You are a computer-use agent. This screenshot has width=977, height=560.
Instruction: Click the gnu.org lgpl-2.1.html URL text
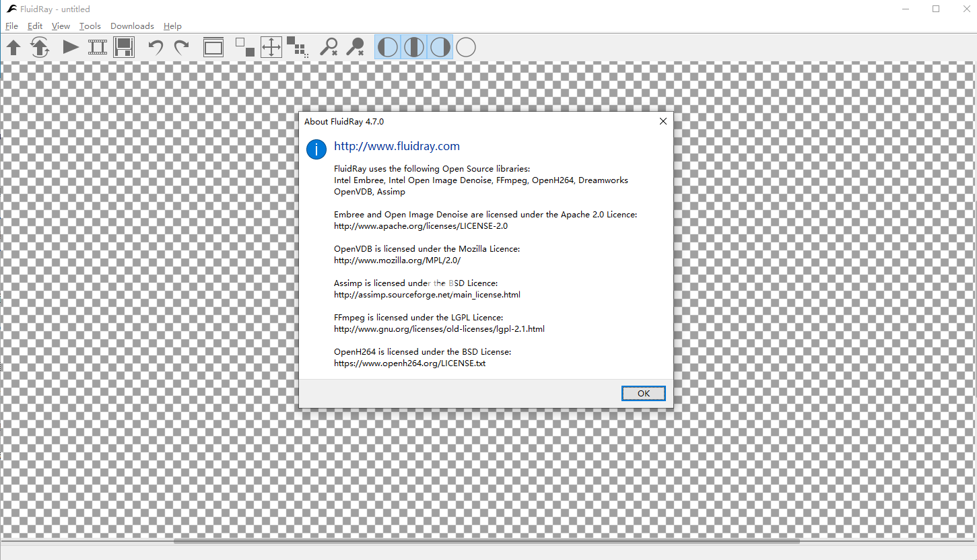point(439,329)
